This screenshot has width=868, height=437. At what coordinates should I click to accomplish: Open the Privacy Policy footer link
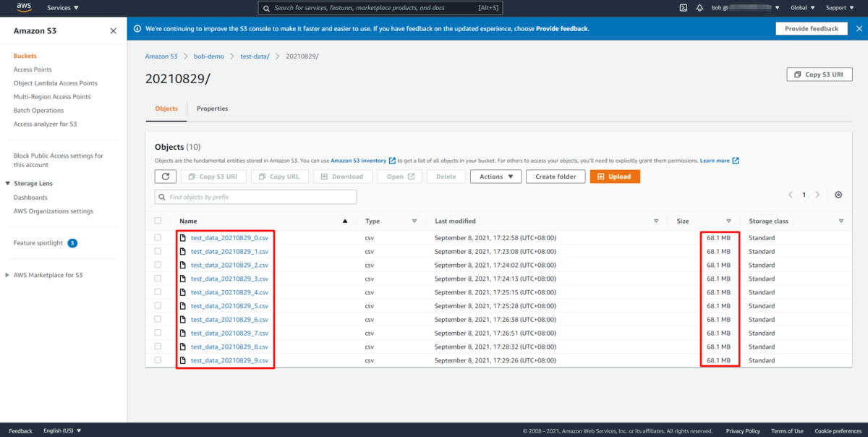coord(743,431)
